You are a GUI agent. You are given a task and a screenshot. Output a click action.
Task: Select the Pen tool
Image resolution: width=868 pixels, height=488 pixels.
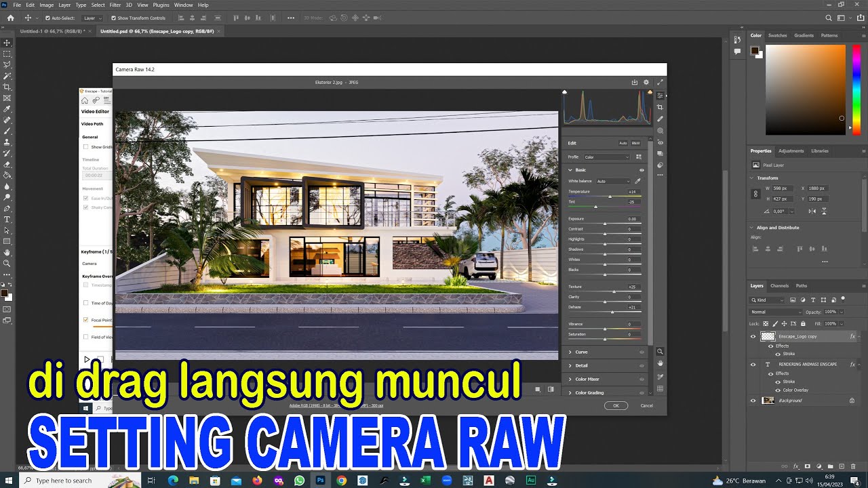pos(7,208)
